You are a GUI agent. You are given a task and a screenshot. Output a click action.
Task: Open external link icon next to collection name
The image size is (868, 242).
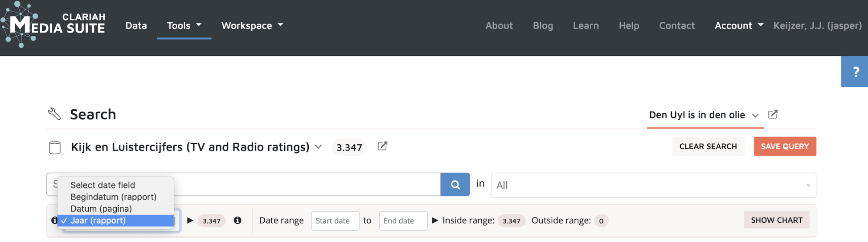[x=382, y=146]
